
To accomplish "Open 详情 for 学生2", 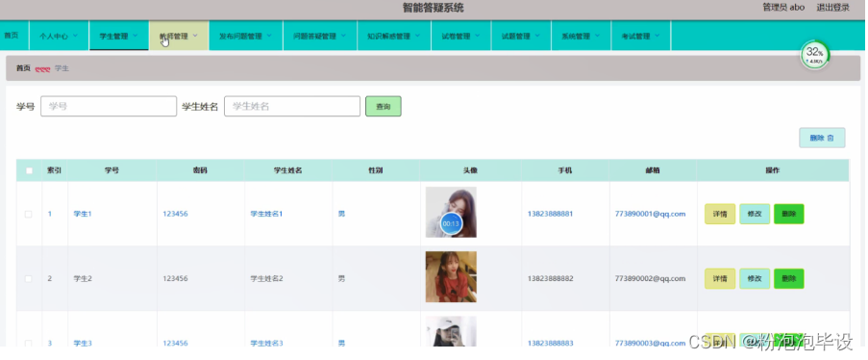I will coord(720,279).
